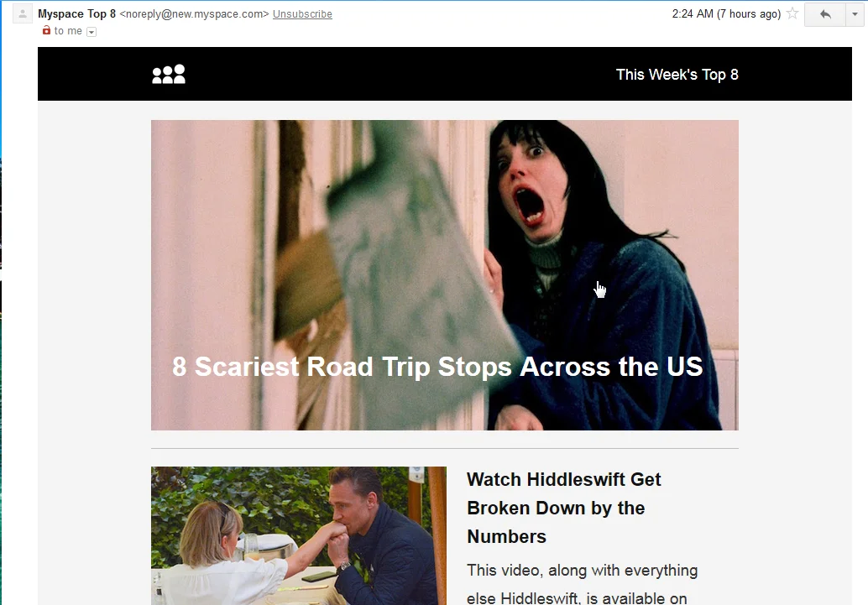
Task: Reply using the arrow button
Action: pyautogui.click(x=825, y=14)
